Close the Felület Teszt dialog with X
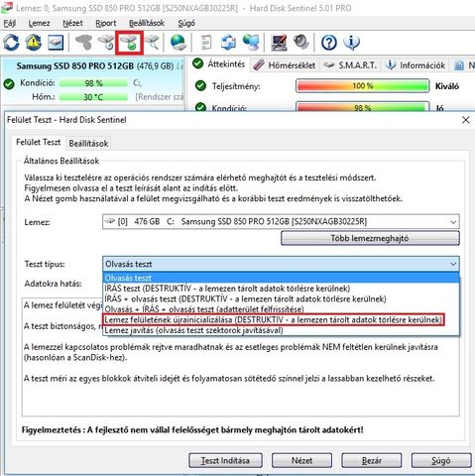 (465, 120)
